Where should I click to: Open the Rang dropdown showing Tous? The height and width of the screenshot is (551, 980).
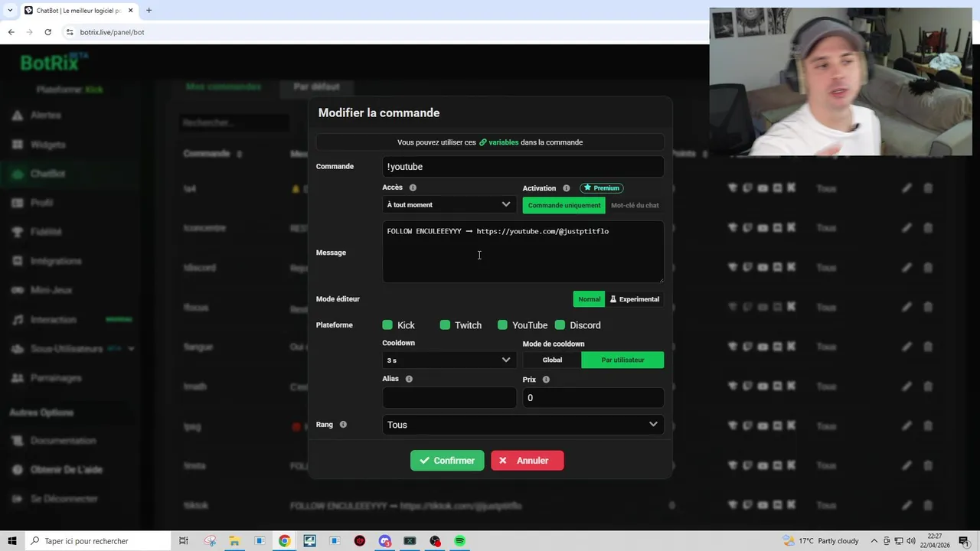(523, 425)
